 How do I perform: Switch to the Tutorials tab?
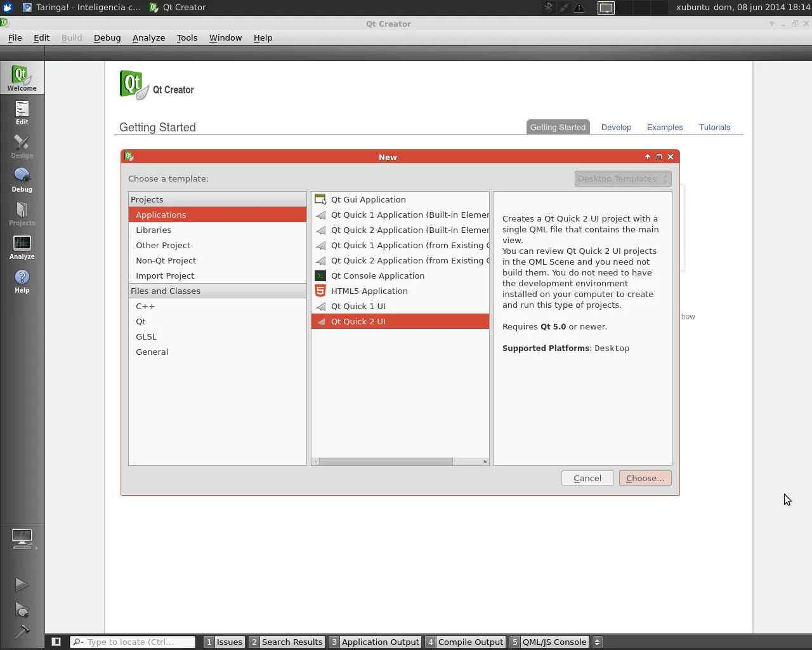point(714,127)
